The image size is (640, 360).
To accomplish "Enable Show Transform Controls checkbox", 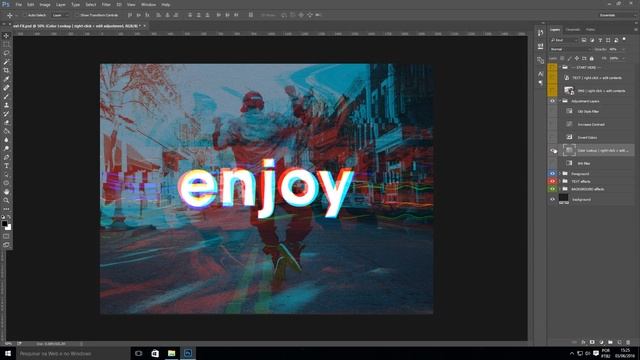I will [x=77, y=15].
